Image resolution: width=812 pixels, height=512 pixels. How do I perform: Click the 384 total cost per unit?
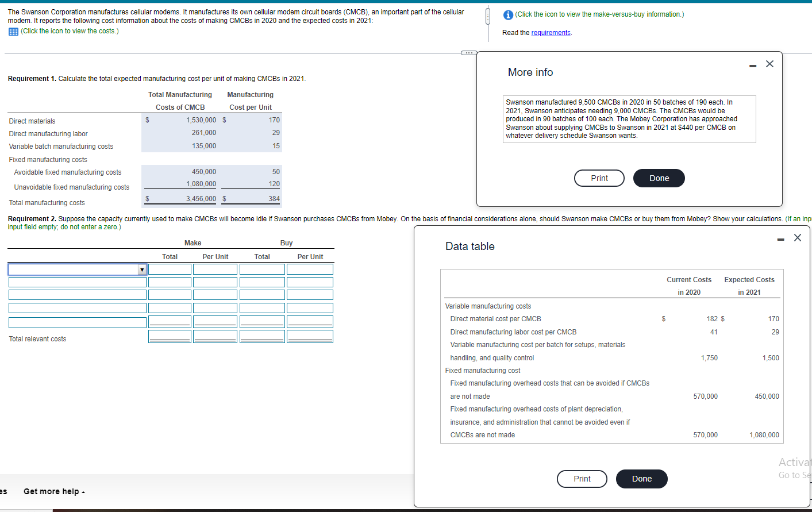point(274,199)
